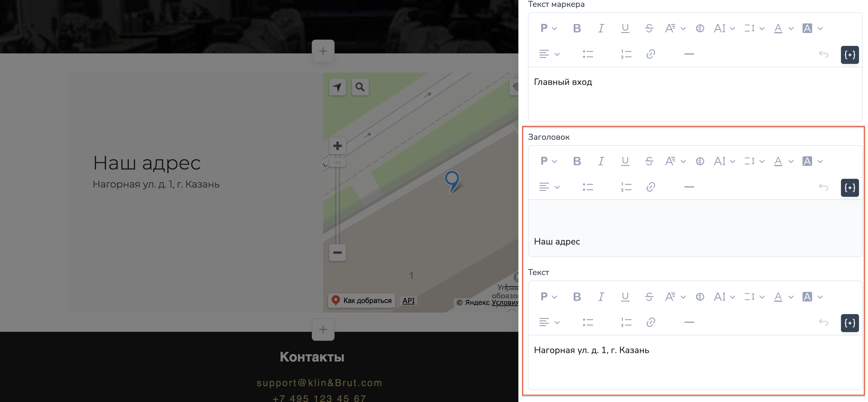Insert a numbered list in the Текст editor

tap(626, 322)
